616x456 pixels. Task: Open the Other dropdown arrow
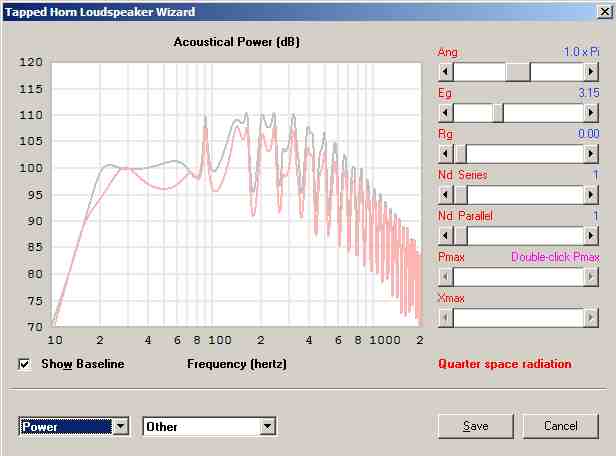(268, 426)
